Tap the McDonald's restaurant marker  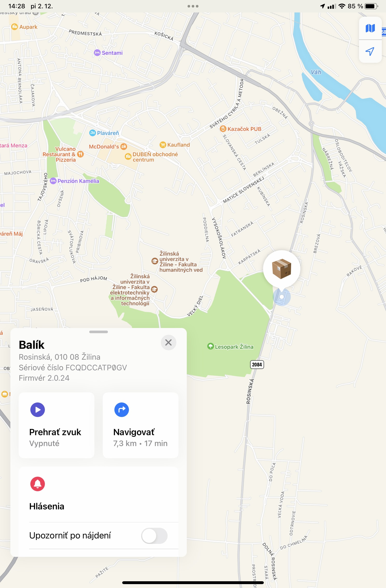tap(124, 147)
